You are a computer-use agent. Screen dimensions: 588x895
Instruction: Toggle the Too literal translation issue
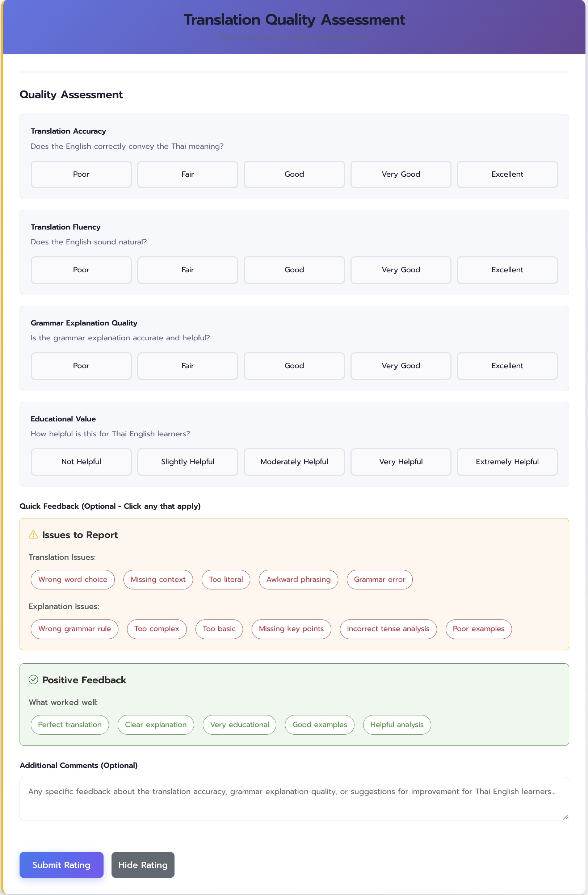(226, 580)
